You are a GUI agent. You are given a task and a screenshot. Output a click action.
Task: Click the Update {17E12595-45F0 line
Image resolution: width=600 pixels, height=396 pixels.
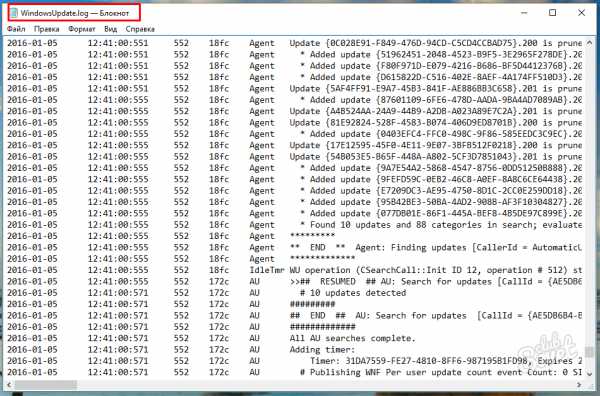point(294,145)
